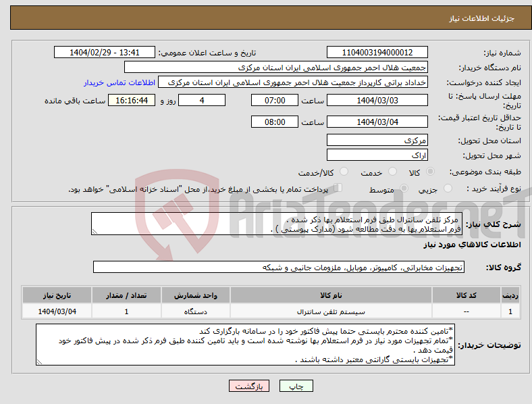This screenshot has height=404, width=532.
Task: Click the دستگاه unit cell
Action: coord(195,311)
